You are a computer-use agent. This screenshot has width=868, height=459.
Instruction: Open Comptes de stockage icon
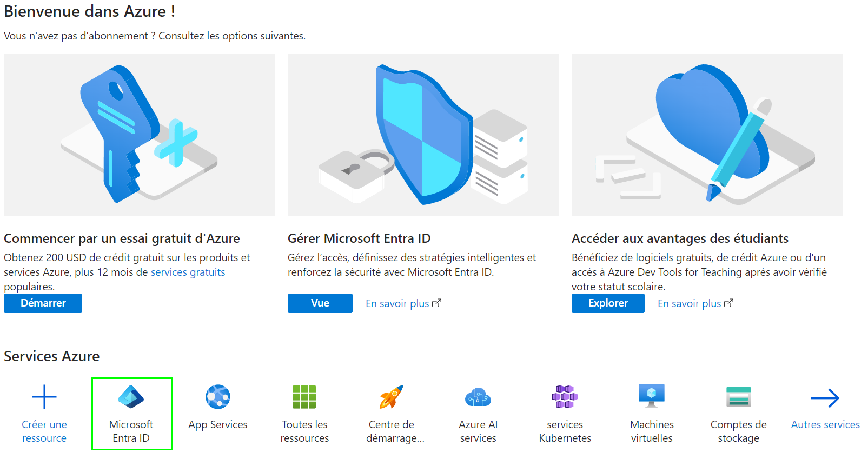(x=739, y=397)
